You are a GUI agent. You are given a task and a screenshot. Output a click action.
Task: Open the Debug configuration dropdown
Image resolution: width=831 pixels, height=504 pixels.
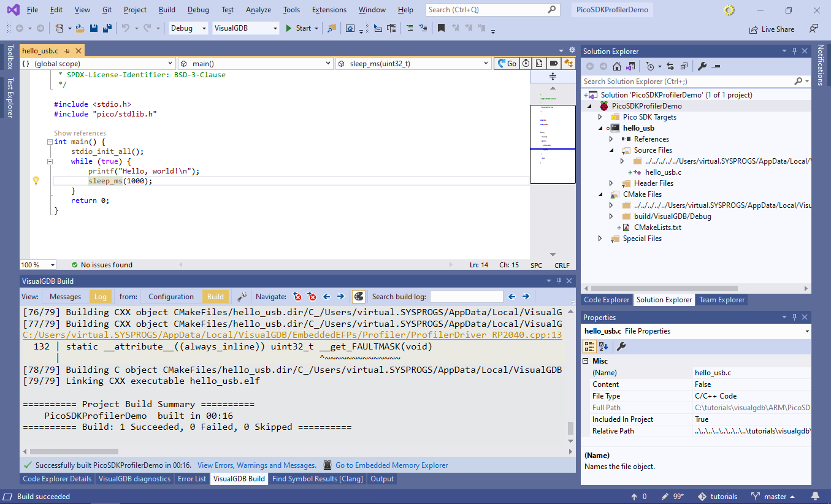pyautogui.click(x=188, y=28)
